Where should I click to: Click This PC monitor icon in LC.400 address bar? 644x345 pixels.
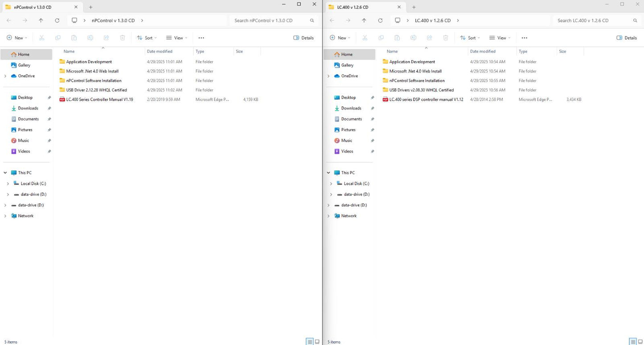[x=398, y=20]
